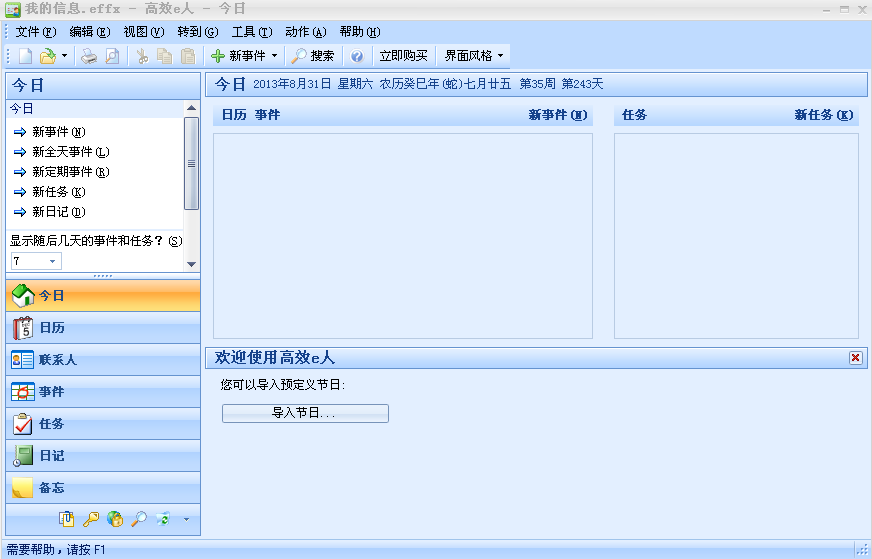Click the magnifier search icon in bottom panel

[x=139, y=519]
